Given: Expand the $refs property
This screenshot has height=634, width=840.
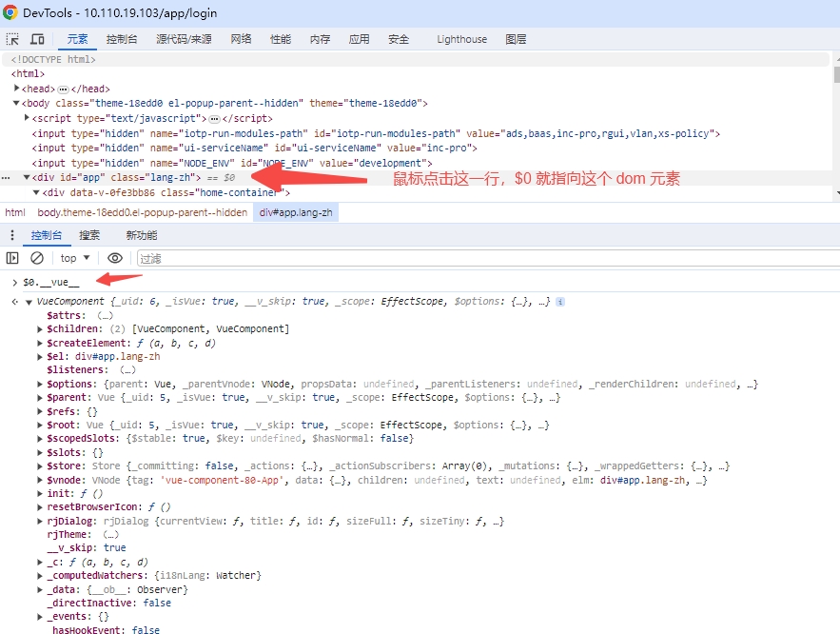Looking at the screenshot, I should [x=40, y=411].
